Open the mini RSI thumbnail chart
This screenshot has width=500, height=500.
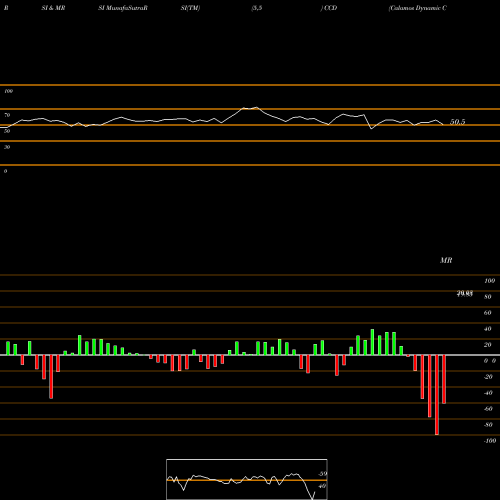pyautogui.click(x=247, y=479)
